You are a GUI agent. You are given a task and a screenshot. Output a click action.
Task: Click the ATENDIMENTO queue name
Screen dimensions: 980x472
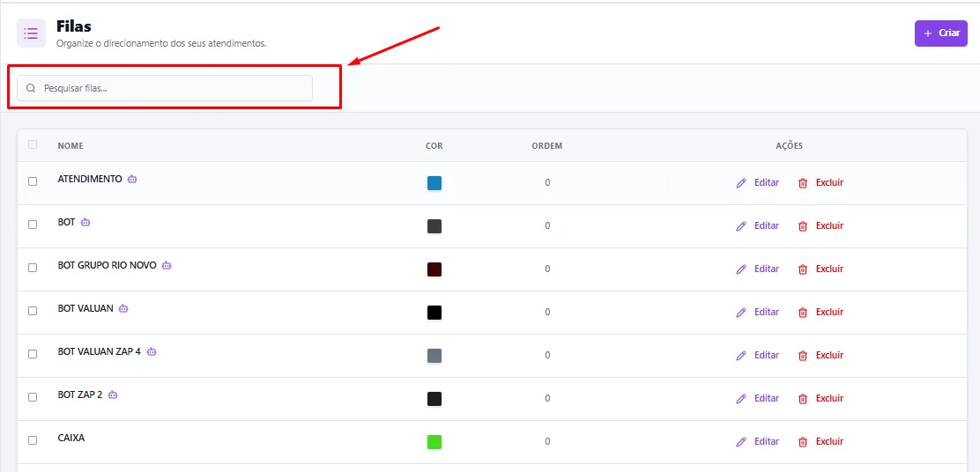[90, 179]
